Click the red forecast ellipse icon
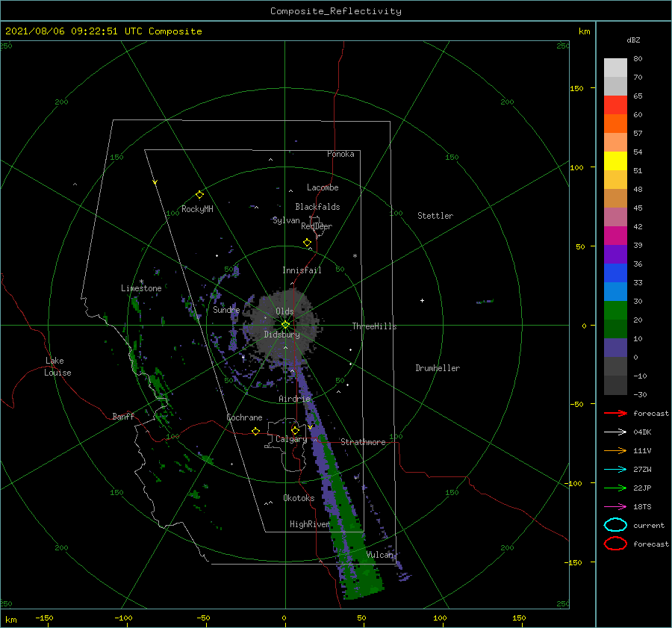The image size is (672, 628). coord(615,544)
